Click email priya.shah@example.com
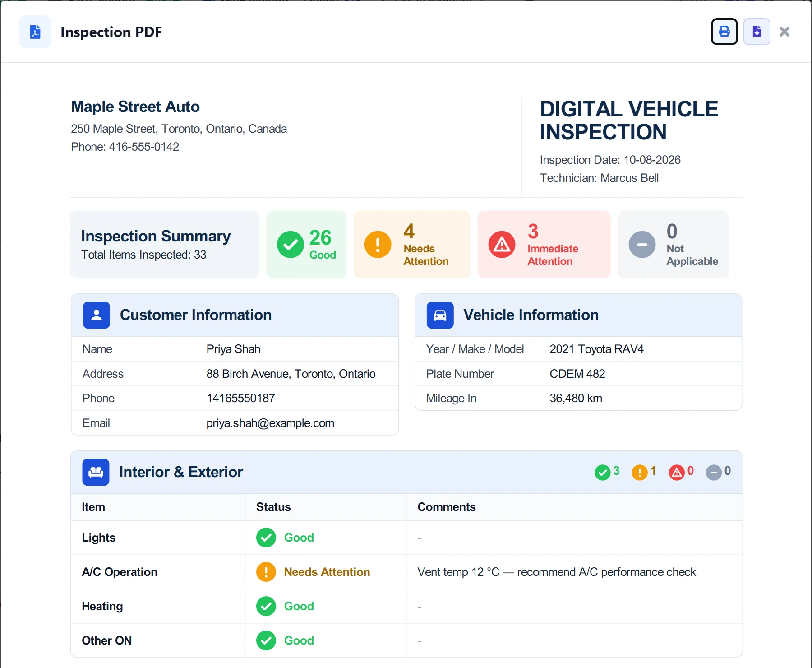 coord(270,423)
